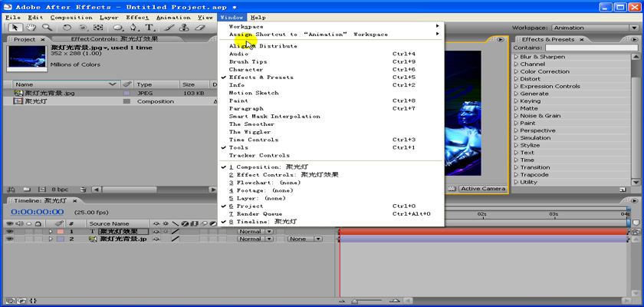Open layer 2 None track matte dropdown
Viewport: 644px width, 307px height.
click(x=304, y=239)
